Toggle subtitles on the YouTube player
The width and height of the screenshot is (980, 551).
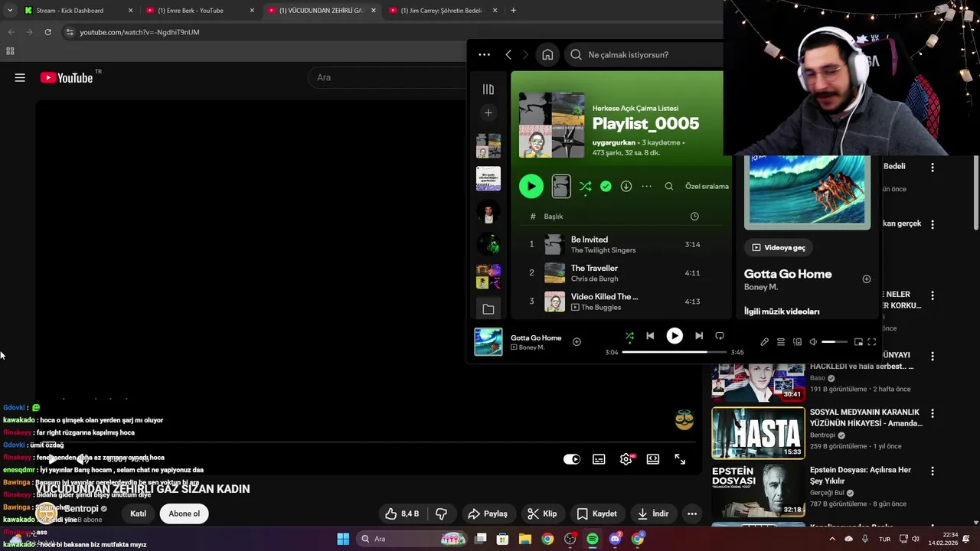tap(599, 459)
